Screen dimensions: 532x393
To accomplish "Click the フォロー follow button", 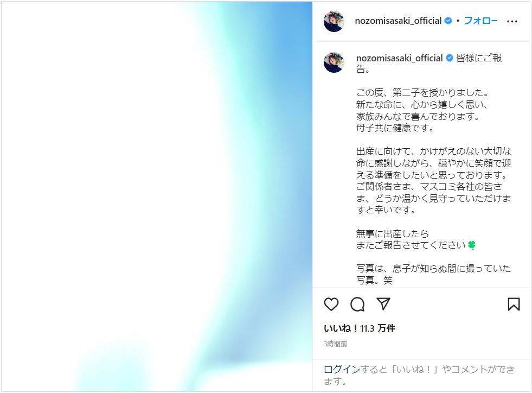I will pyautogui.click(x=480, y=21).
